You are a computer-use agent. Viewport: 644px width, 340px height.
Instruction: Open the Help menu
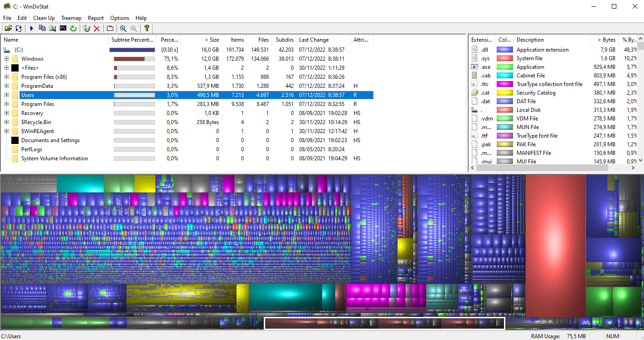141,18
